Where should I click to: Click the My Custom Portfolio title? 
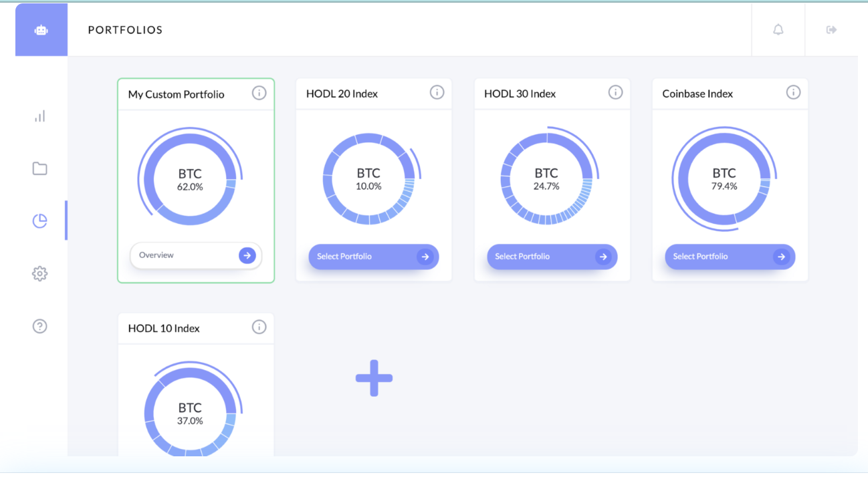[x=176, y=94]
